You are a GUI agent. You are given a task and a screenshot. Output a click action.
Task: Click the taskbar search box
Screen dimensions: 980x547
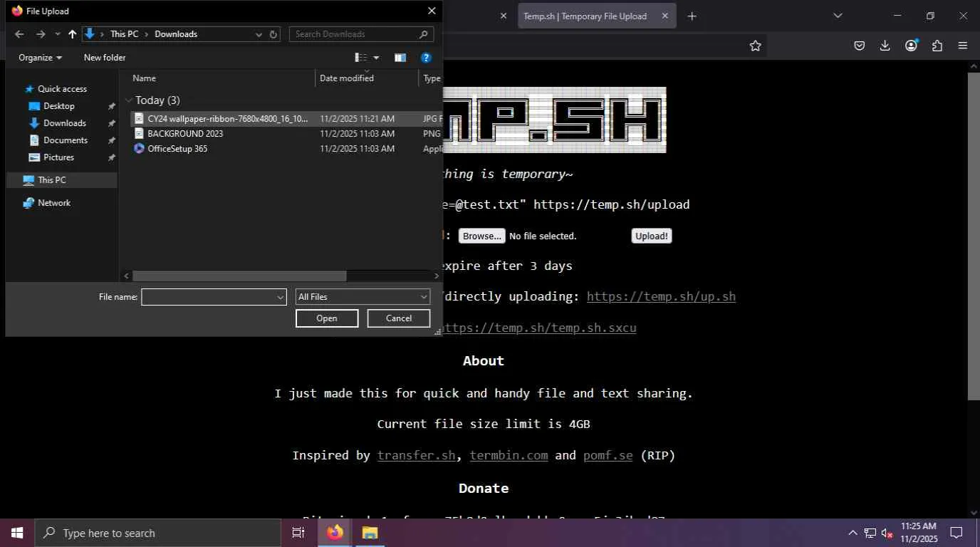(x=157, y=533)
